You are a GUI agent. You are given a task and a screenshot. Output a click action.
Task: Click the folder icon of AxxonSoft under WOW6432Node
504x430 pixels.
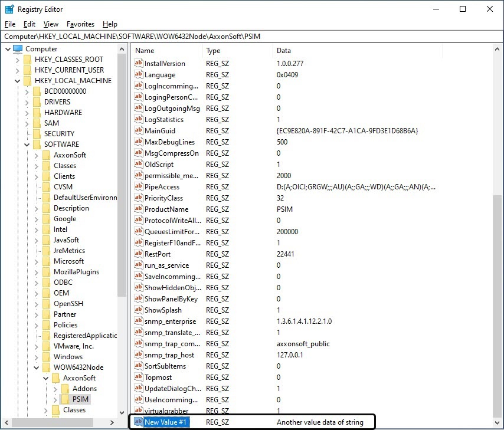pos(56,378)
